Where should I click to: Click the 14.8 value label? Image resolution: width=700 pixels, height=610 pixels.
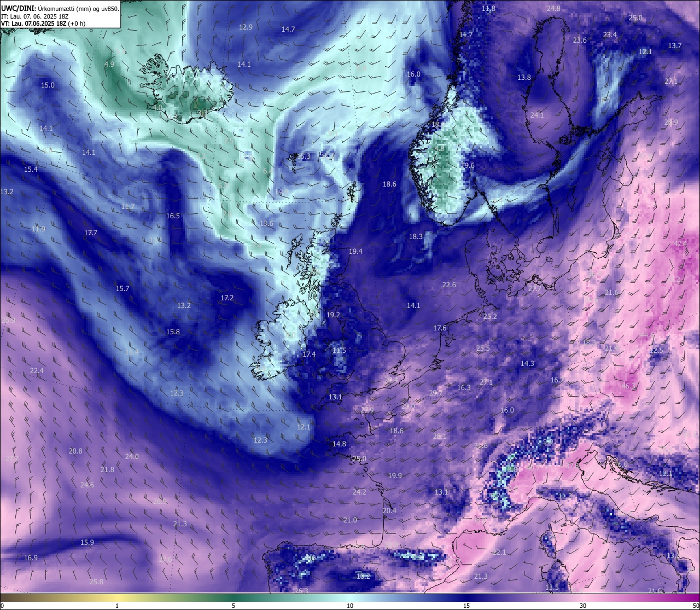[x=339, y=444]
